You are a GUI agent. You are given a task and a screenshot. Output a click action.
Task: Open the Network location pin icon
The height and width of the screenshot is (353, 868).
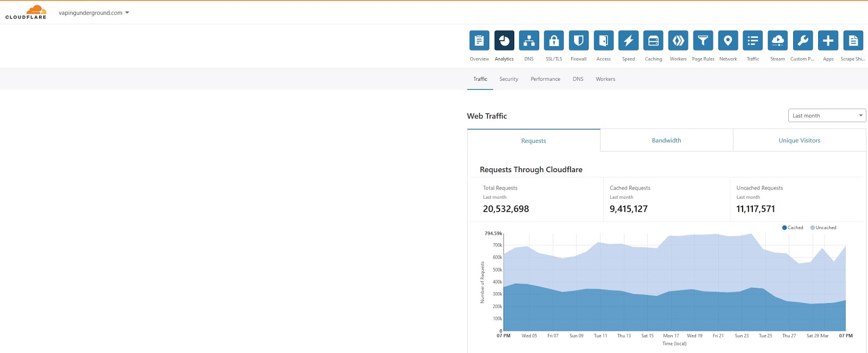(x=728, y=41)
